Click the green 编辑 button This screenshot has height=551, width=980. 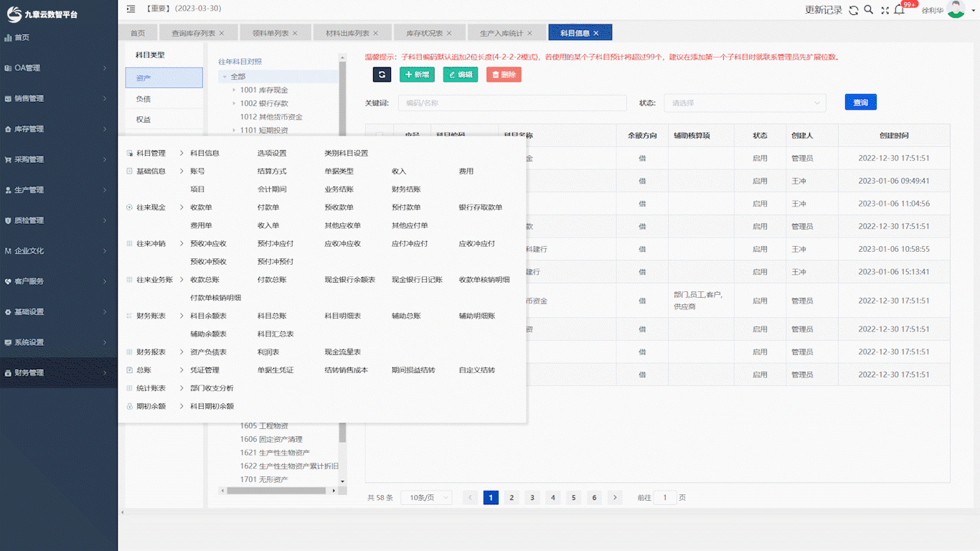461,74
